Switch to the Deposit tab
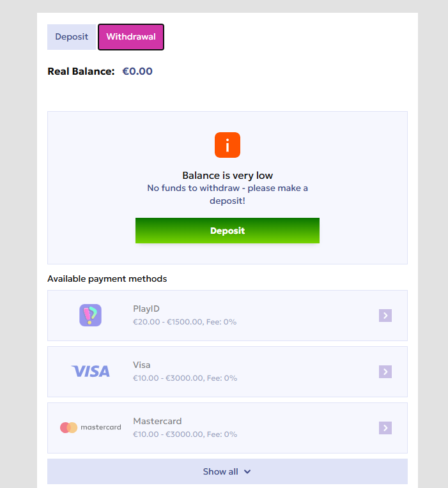The height and width of the screenshot is (488, 448). pos(72,37)
